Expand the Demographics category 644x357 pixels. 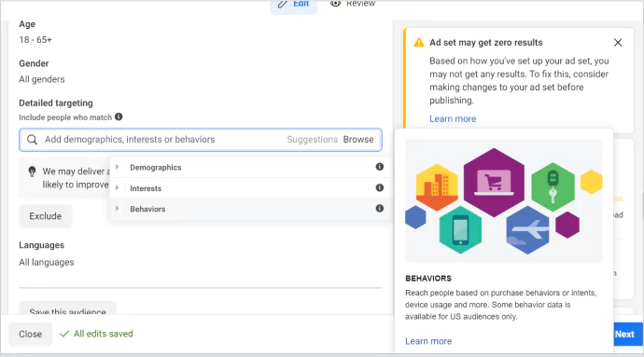tap(117, 167)
